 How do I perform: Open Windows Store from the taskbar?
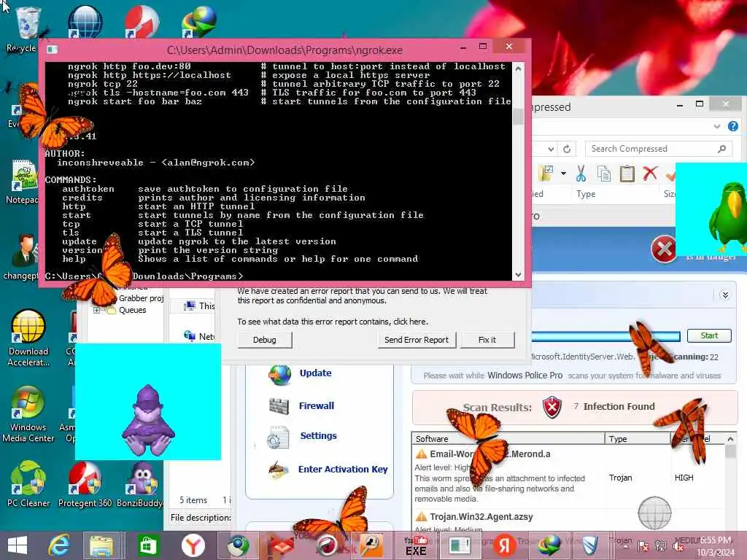pyautogui.click(x=147, y=545)
